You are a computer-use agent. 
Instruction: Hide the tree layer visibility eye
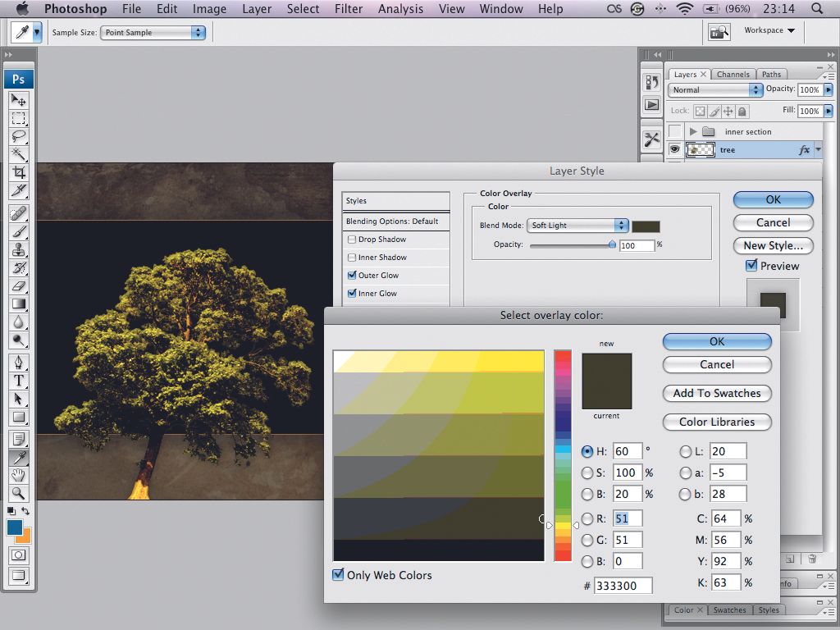675,149
